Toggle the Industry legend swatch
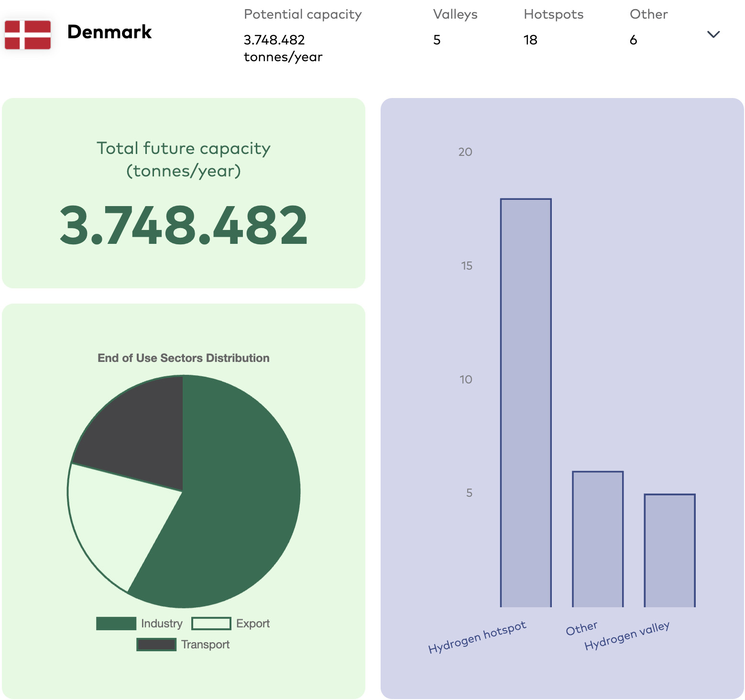Viewport: 745px width, 700px height. (x=116, y=623)
